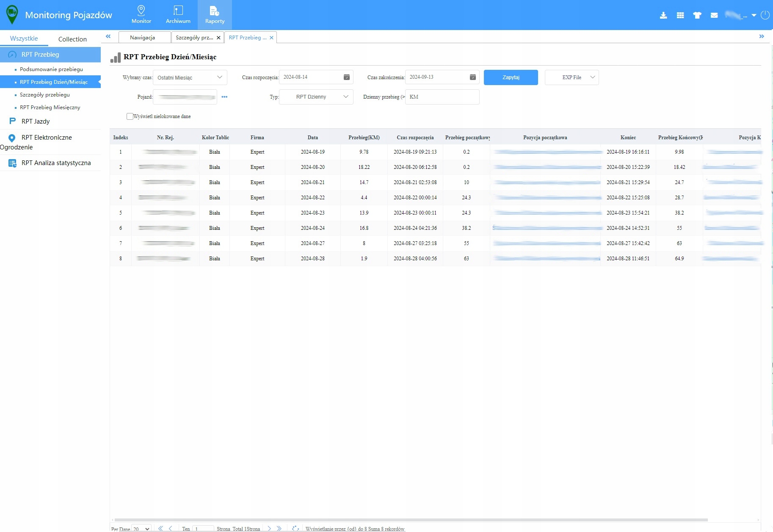The image size is (773, 532).
Task: Open the Wybrany czas dropdown
Action: point(190,77)
